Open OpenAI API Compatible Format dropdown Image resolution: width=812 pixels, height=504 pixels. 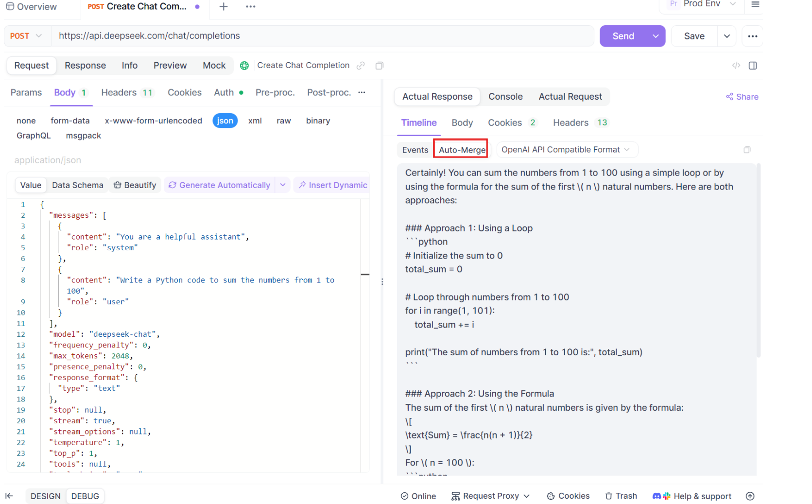567,150
